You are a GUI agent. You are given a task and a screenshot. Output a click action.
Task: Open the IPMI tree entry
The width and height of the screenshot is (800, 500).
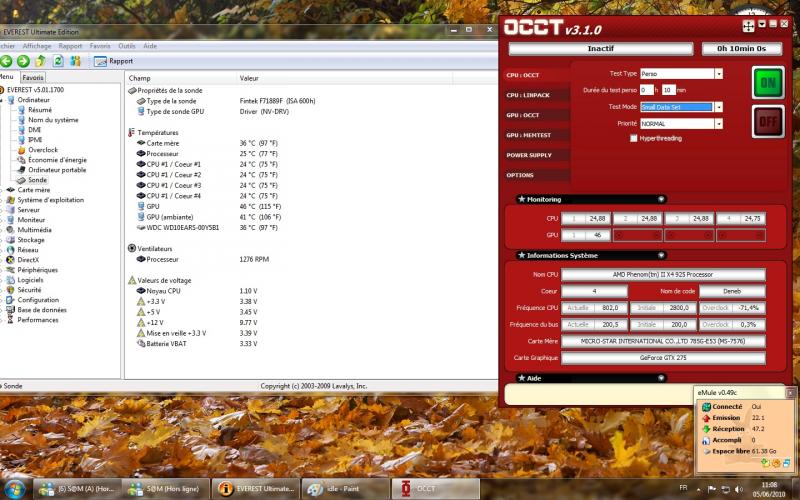click(35, 140)
